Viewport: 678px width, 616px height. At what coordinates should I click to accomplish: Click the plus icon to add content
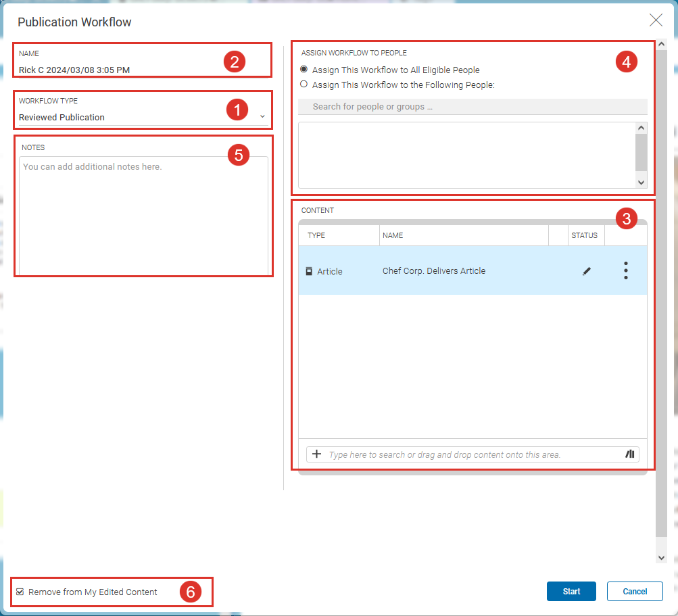pos(316,454)
